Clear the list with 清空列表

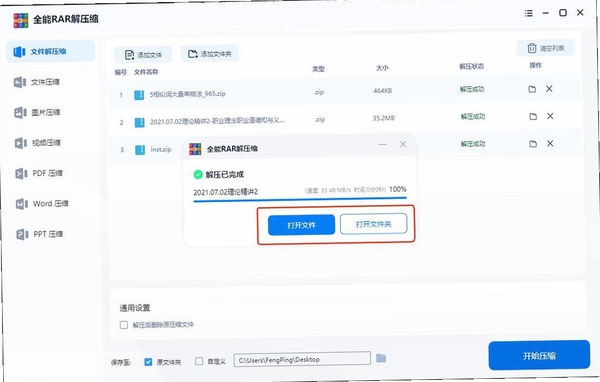point(545,48)
